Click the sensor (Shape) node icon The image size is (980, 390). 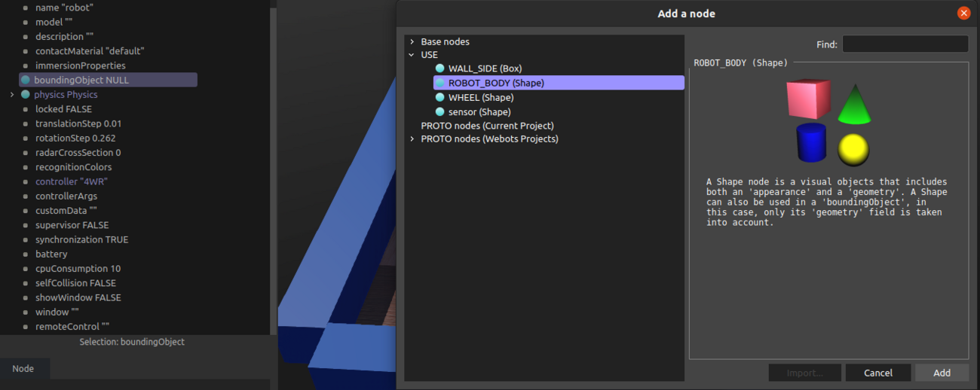[440, 111]
